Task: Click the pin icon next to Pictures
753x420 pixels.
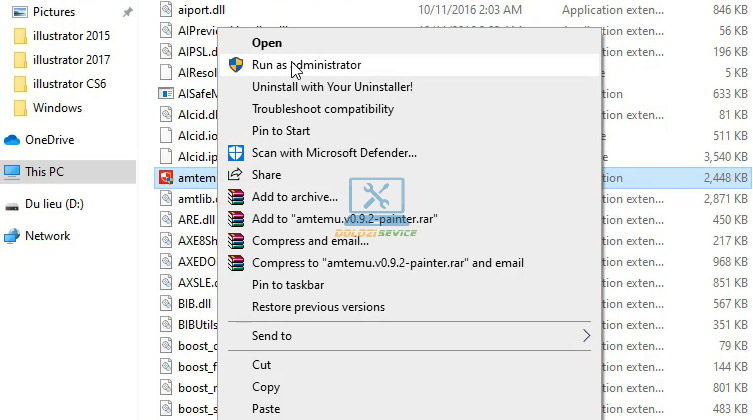Action: point(127,12)
